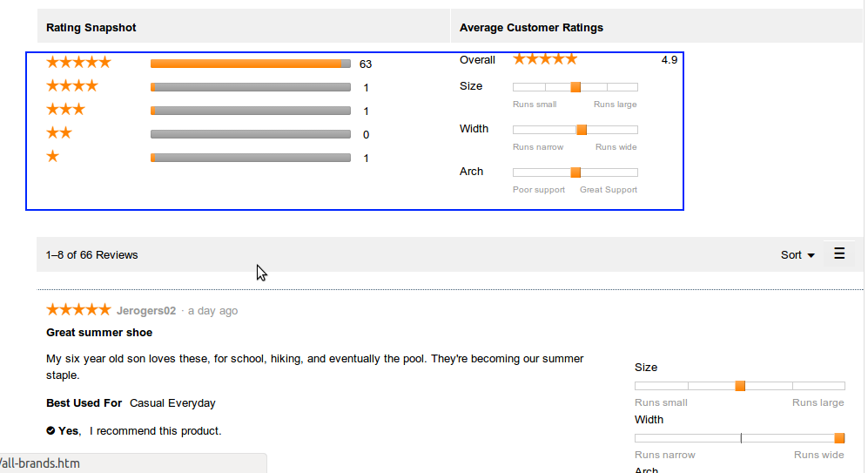This screenshot has width=868, height=473.
Task: Click the review title Great summer shoe
Action: tap(99, 333)
